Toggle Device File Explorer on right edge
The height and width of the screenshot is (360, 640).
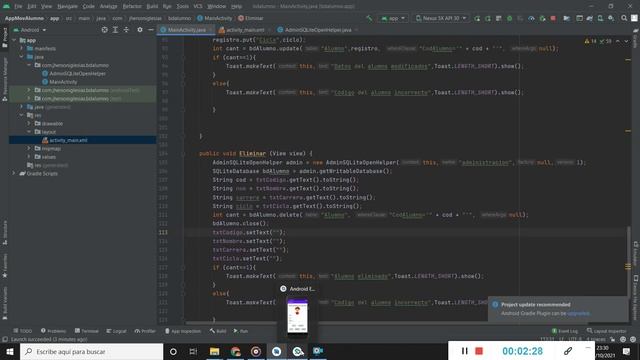pyautogui.click(x=636, y=298)
